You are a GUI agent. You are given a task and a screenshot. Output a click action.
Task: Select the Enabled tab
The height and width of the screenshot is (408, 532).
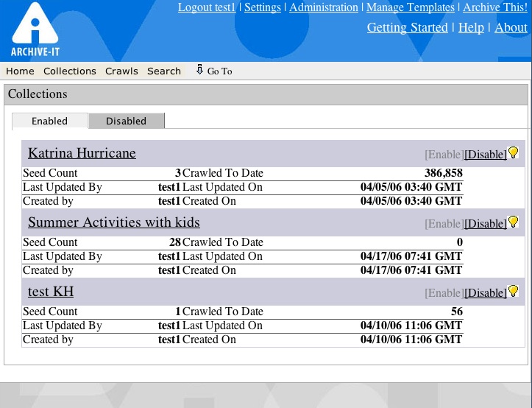tap(49, 121)
